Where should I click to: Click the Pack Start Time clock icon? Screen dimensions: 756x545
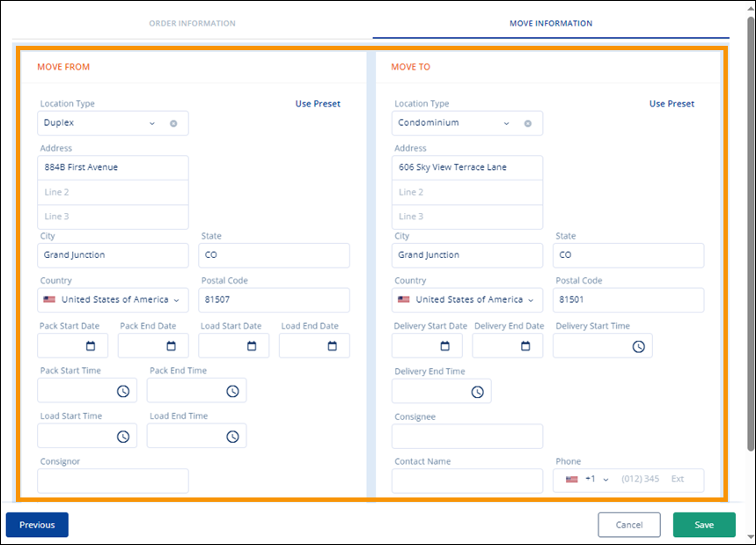[123, 391]
